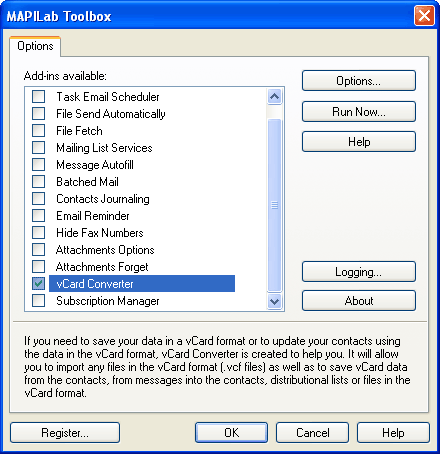This screenshot has width=440, height=454.
Task: Check the Hide Fax Numbers checkbox
Action: coord(38,233)
